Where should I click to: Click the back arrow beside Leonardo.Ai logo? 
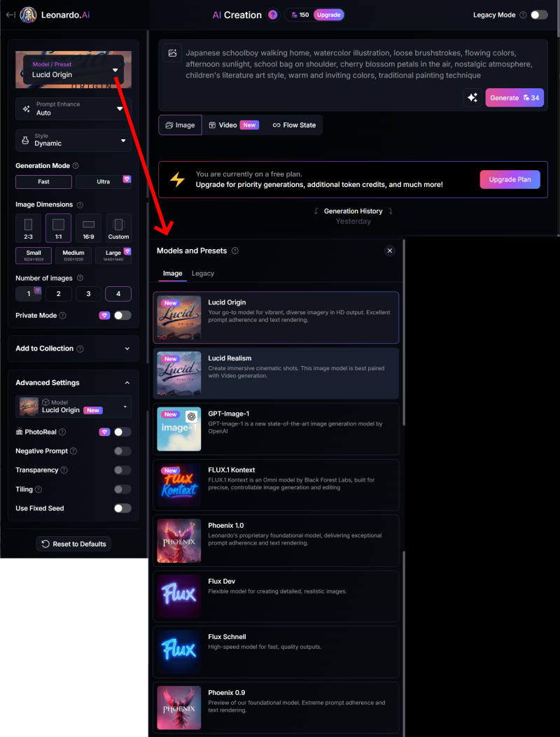[x=10, y=15]
